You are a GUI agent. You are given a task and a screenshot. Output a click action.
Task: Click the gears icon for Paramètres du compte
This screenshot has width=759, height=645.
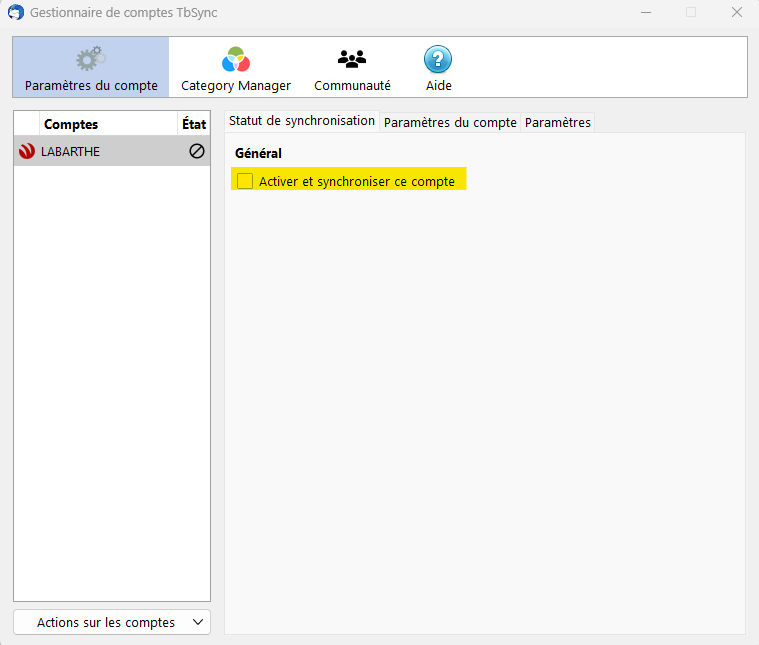[x=90, y=59]
